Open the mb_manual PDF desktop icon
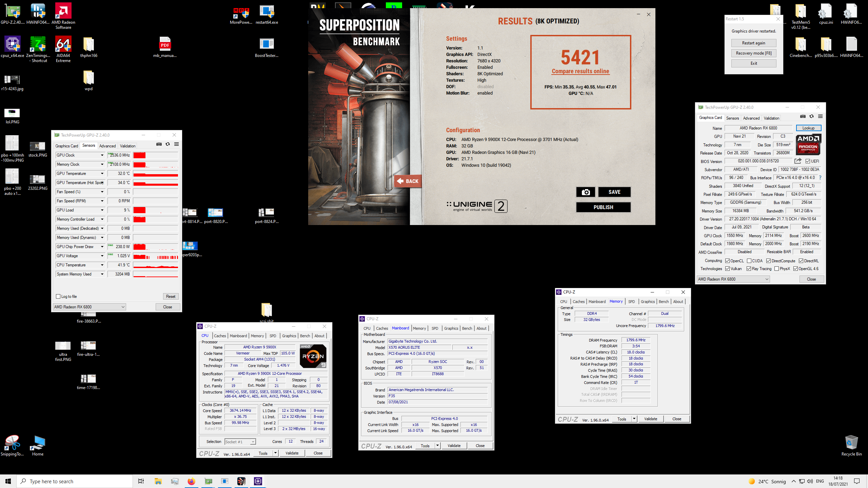Viewport: 868px width, 488px height. pyautogui.click(x=165, y=47)
